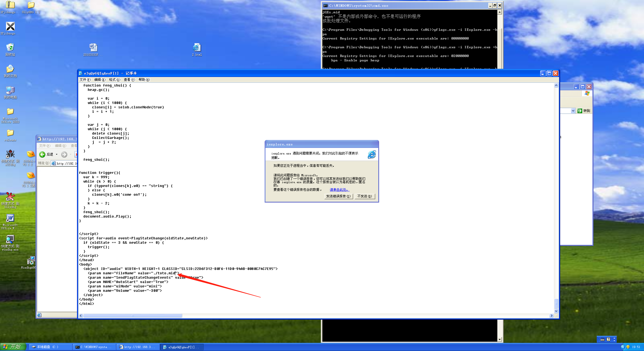The height and width of the screenshot is (351, 644).
Task: Open the address bar dropdown arrow
Action: [x=573, y=111]
